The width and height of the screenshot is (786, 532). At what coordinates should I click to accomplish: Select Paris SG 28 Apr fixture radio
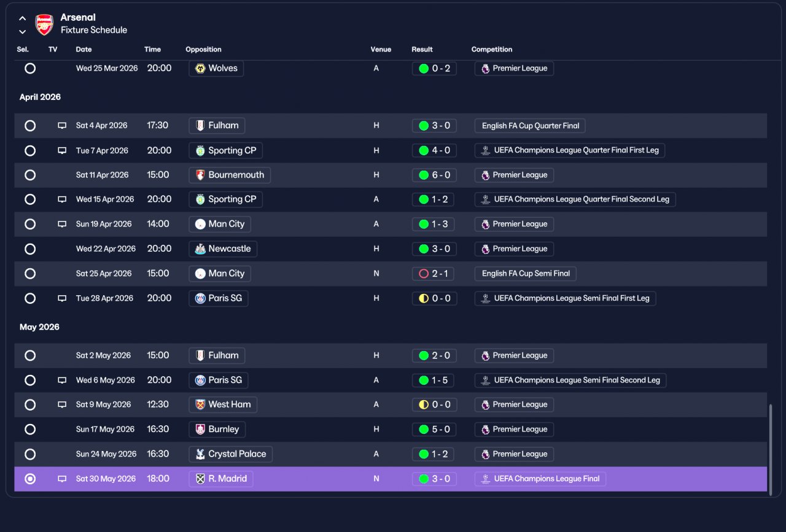point(30,298)
